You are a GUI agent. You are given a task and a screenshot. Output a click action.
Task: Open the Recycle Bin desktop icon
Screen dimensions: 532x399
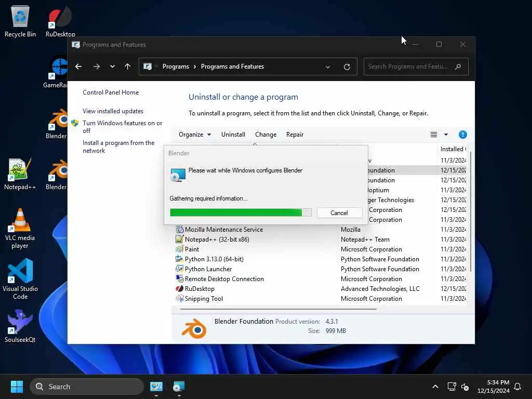(x=20, y=21)
